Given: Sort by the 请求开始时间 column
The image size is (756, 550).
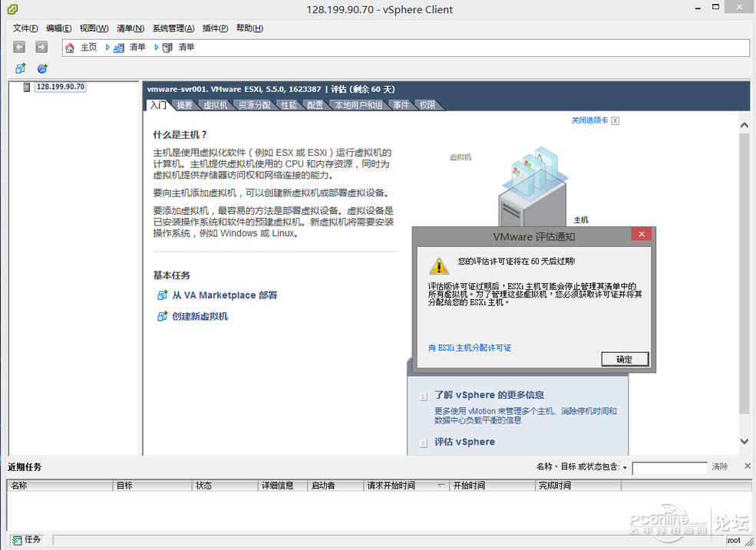Looking at the screenshot, I should click(407, 486).
